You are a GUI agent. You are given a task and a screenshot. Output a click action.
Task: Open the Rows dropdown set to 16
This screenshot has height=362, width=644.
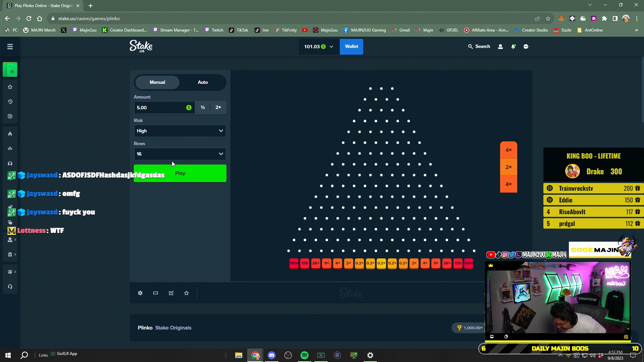[180, 154]
